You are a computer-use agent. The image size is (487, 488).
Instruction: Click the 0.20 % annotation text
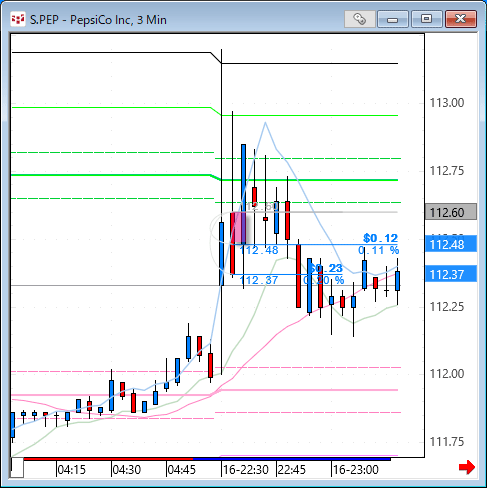click(324, 280)
